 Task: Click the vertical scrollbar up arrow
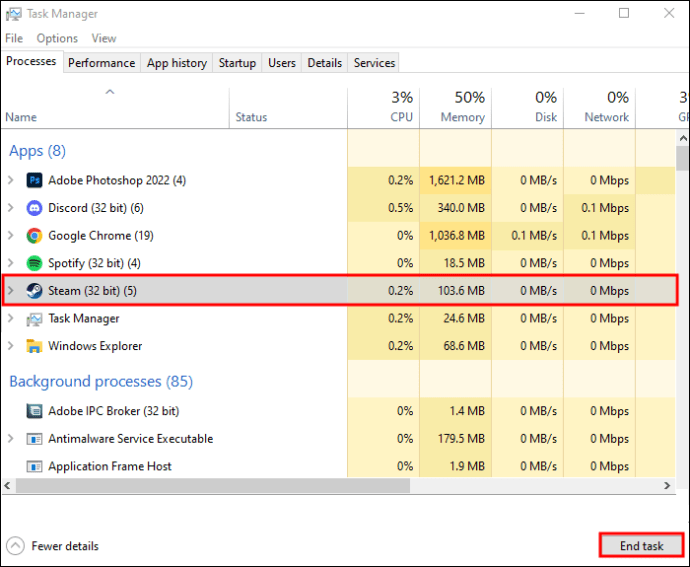pos(683,138)
